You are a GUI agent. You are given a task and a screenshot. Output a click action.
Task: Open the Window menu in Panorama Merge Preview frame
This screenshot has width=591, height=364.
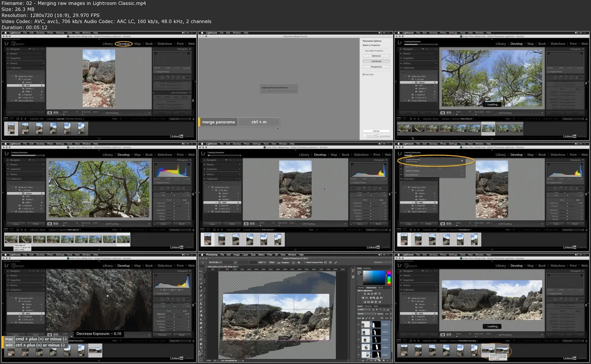237,33
